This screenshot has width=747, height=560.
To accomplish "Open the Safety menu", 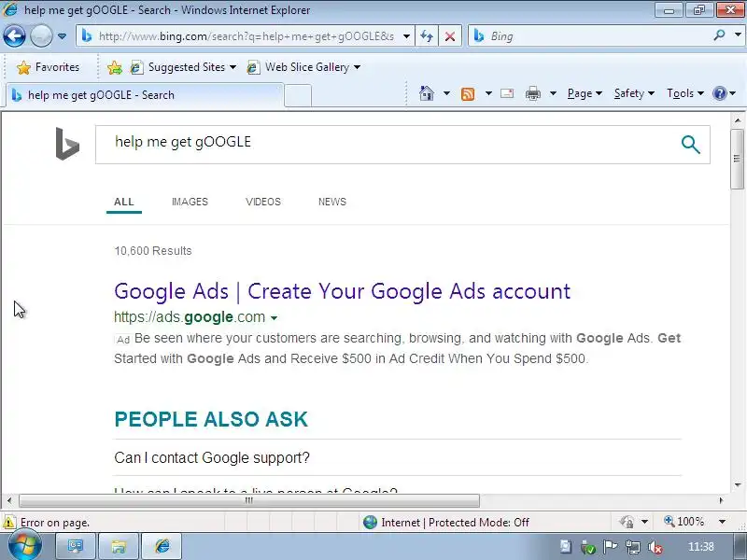I will pyautogui.click(x=634, y=93).
